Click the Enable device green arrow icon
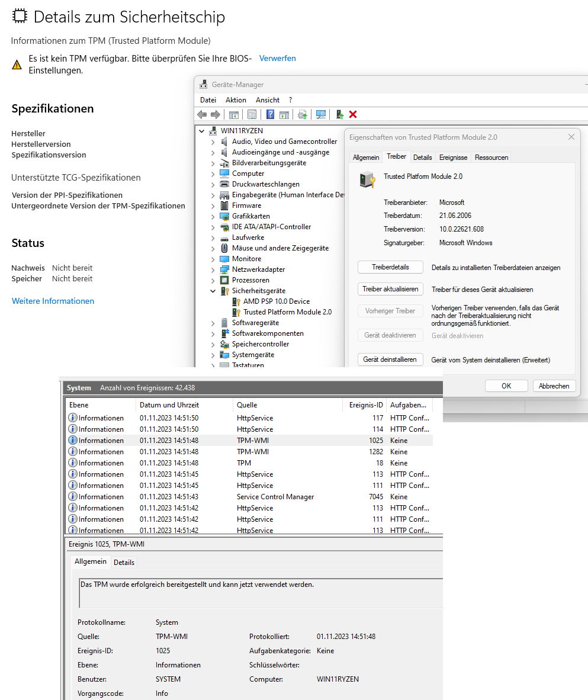The width and height of the screenshot is (588, 700). (339, 115)
